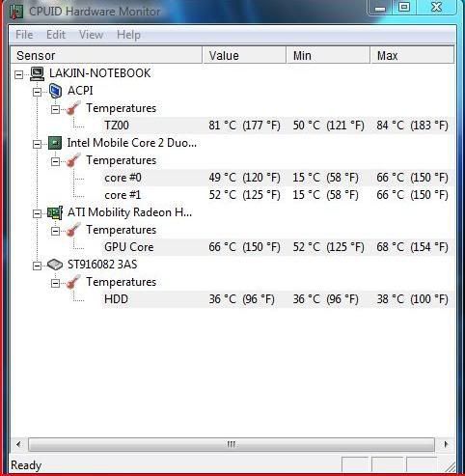Collapse Temperatures under ACPI
This screenshot has height=476, width=465.
[56, 109]
